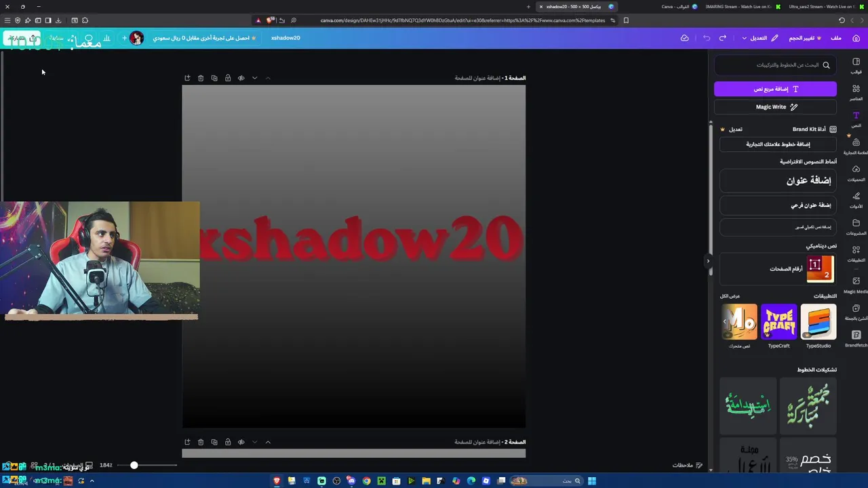868x488 pixels.
Task: Open Windows Start button in taskbar
Action: [x=592, y=481]
